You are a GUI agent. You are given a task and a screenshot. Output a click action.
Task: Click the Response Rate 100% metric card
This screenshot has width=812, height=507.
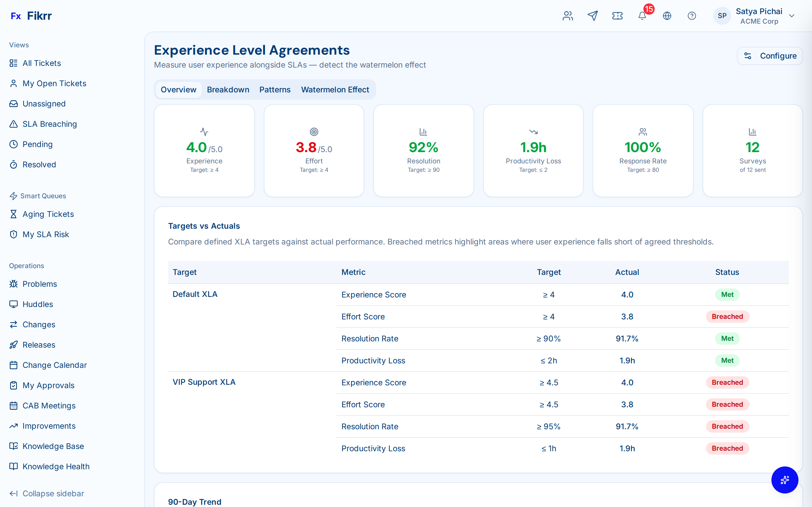(643, 151)
